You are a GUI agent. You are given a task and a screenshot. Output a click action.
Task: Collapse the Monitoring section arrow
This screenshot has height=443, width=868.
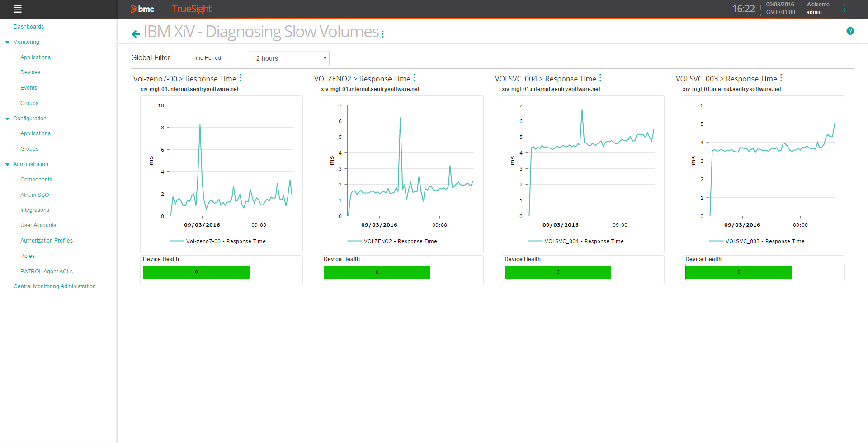[x=7, y=42]
